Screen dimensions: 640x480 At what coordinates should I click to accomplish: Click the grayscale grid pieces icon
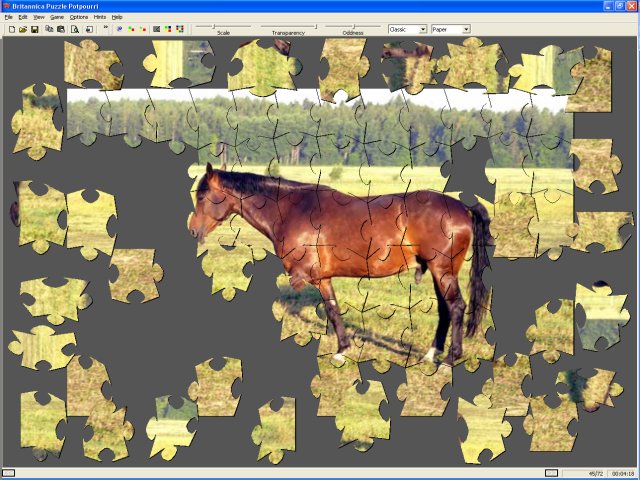click(156, 29)
